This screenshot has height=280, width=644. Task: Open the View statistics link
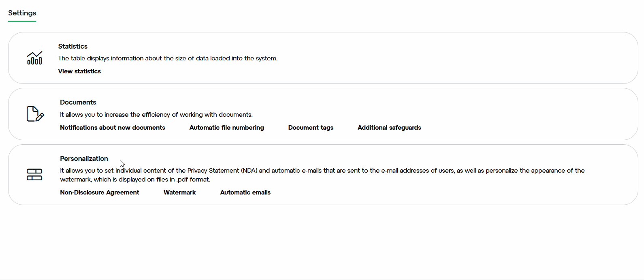(x=79, y=71)
